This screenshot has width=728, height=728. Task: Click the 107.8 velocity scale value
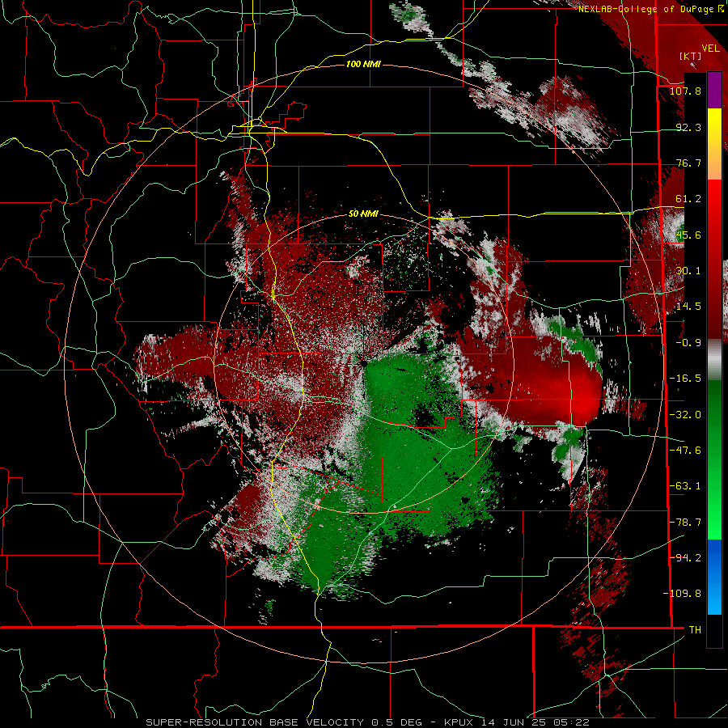pos(685,91)
